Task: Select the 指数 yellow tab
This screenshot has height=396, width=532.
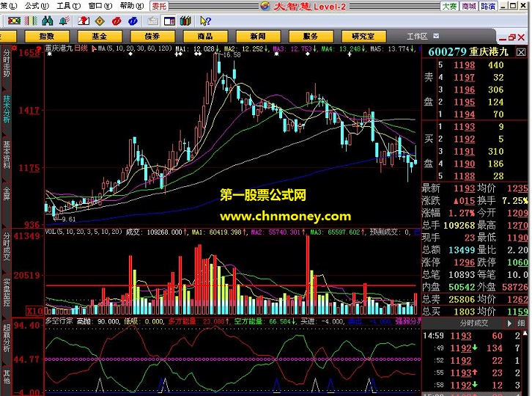Action: pyautogui.click(x=47, y=37)
